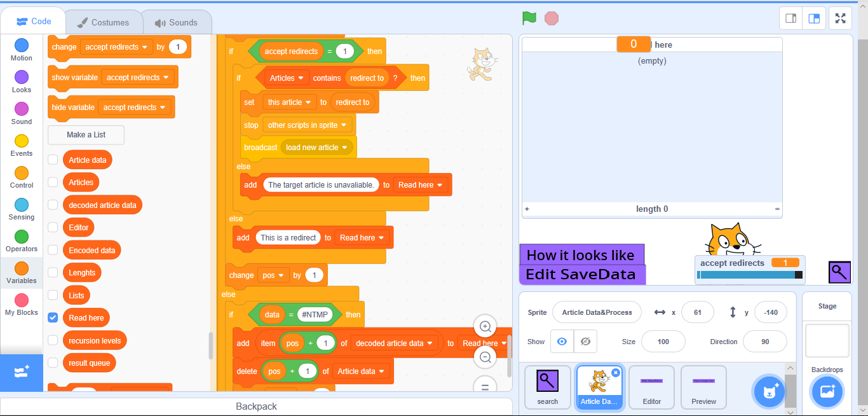Click 'Edit SaveData' stage button

point(582,274)
